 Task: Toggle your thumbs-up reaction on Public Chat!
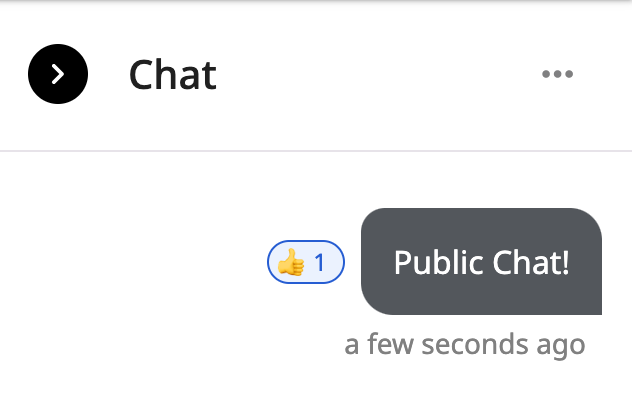tap(306, 262)
